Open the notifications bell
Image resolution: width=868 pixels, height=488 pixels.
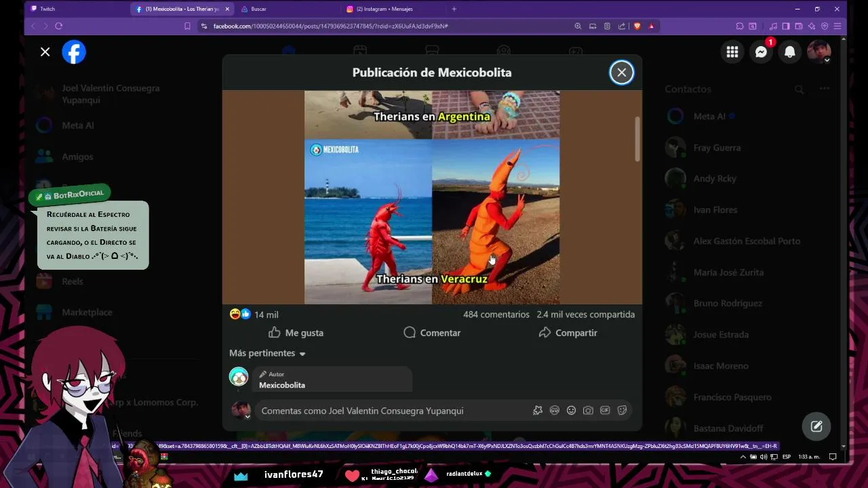point(790,52)
